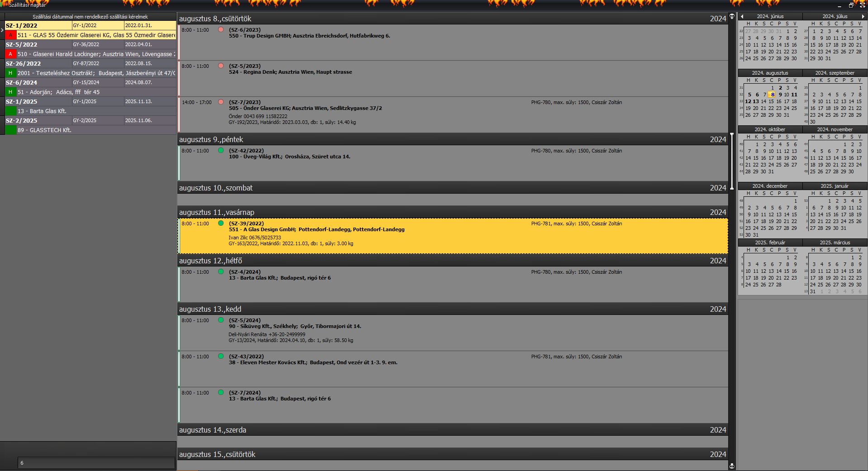Screen dimensions: 868x471
Task: Click green status circle of SZ-42/2022
Action: pos(221,150)
